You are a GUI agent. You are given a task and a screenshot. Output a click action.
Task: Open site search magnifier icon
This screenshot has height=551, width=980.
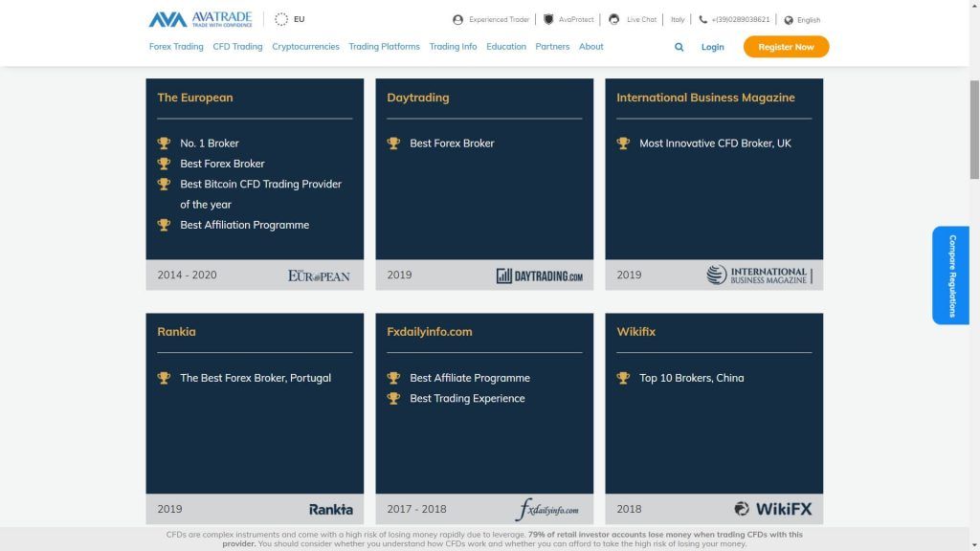679,47
